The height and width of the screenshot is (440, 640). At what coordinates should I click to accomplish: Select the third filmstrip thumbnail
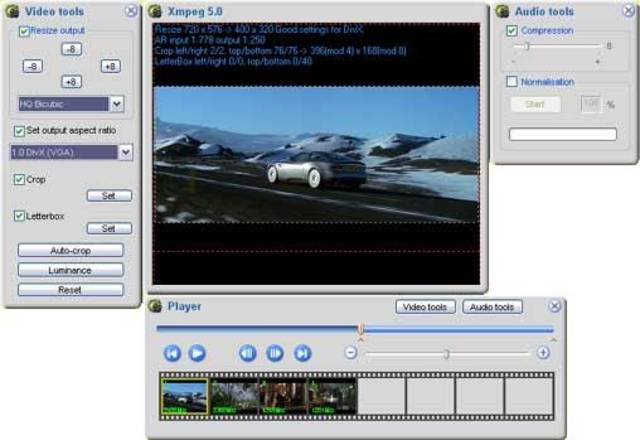click(x=283, y=396)
